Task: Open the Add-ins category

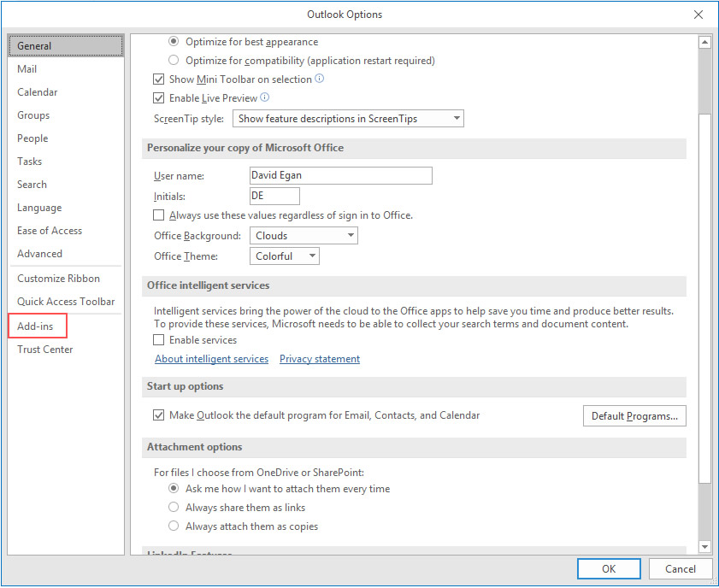Action: click(66, 326)
